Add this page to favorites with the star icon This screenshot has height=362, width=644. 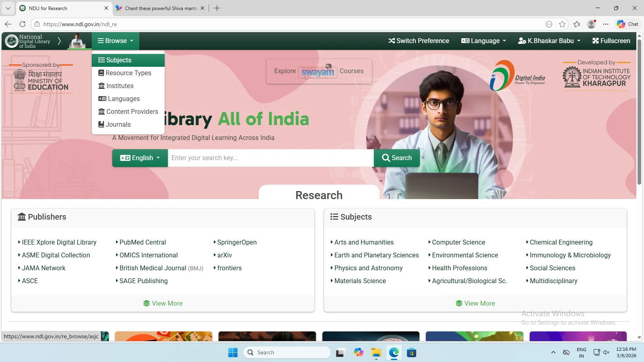562,24
